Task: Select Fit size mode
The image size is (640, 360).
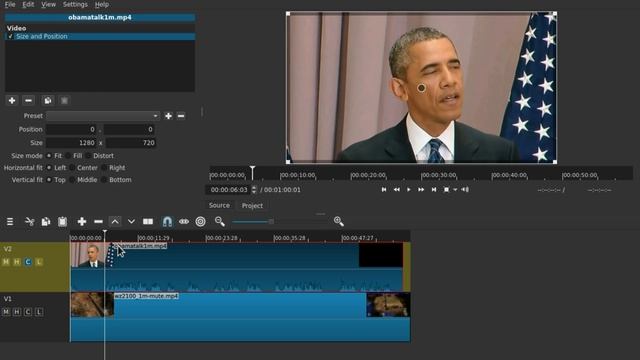Action: (x=54, y=156)
